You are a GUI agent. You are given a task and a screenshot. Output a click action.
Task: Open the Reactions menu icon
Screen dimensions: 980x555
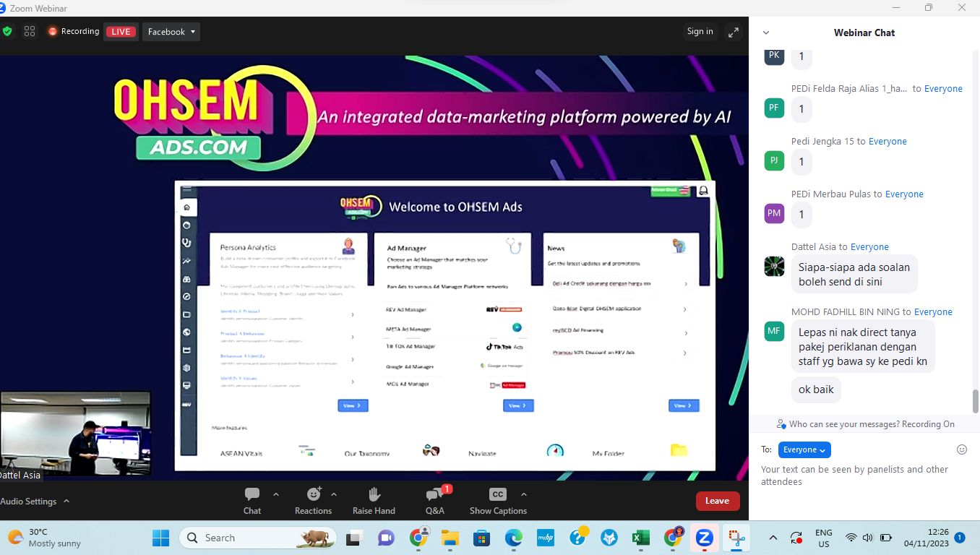(x=314, y=495)
